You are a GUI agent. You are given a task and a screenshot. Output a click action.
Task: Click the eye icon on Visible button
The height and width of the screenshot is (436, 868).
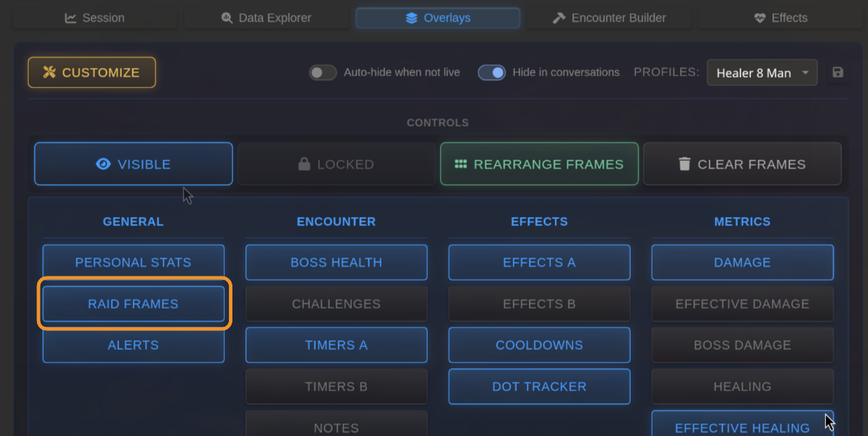click(x=104, y=164)
